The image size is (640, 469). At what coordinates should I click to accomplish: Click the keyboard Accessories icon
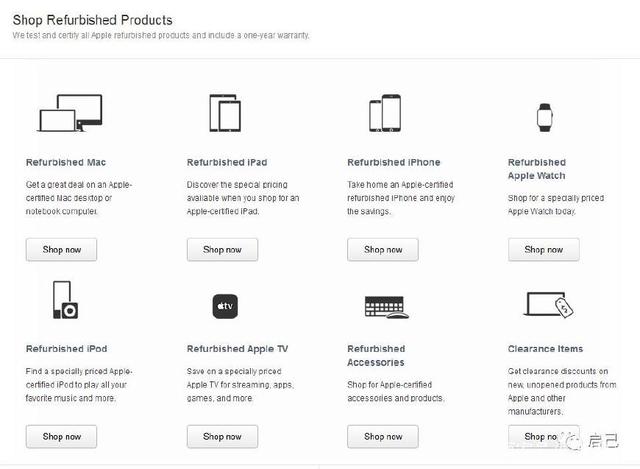384,306
